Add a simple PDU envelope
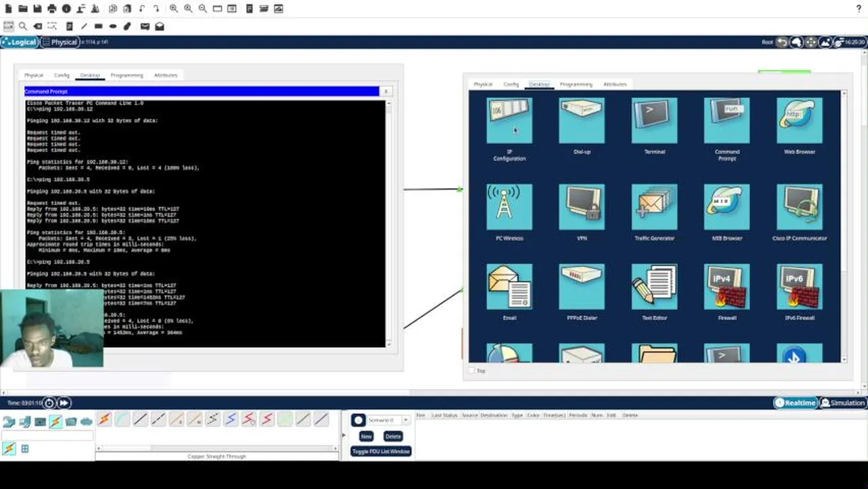This screenshot has height=489, width=868. [x=145, y=26]
